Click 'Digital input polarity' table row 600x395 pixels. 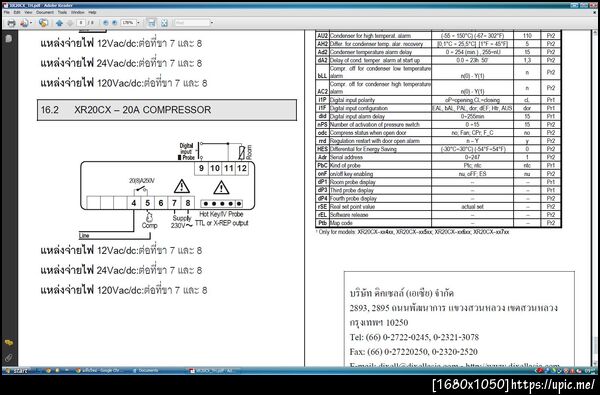[x=439, y=100]
